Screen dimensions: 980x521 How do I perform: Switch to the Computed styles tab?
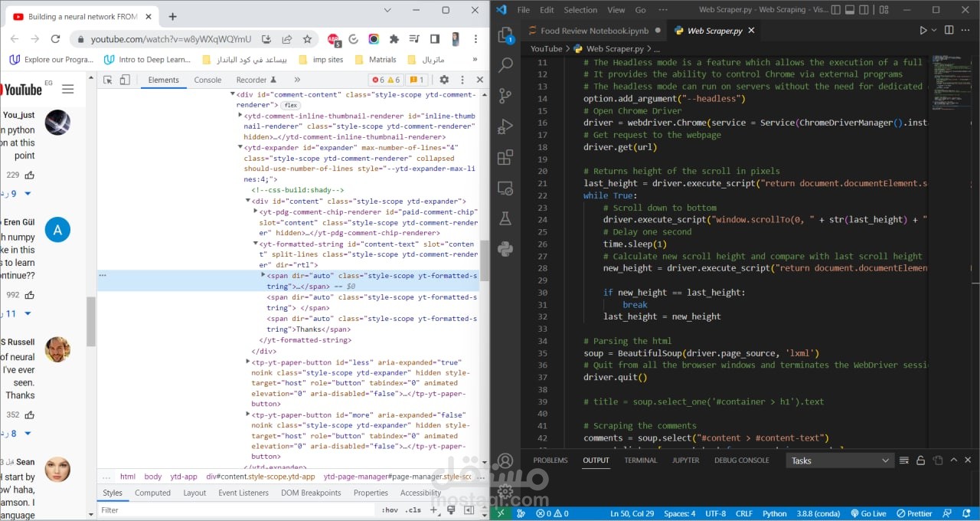pos(152,493)
